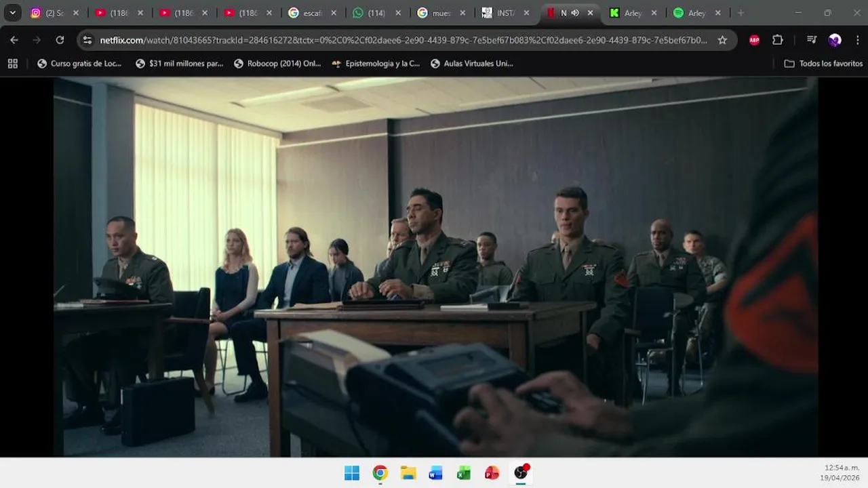868x488 pixels.
Task: Close the Spotify 'Arley' tab
Action: 717,13
